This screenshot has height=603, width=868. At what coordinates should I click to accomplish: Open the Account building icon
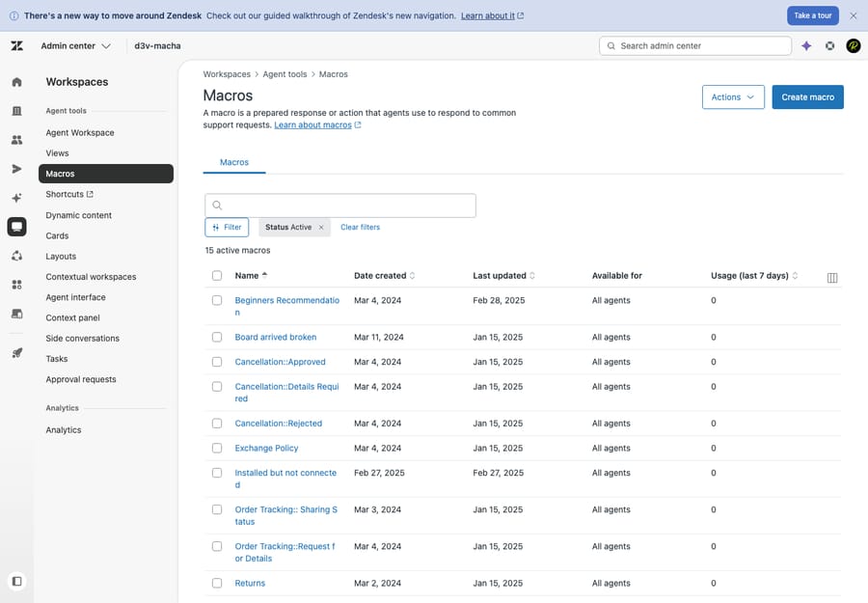tap(17, 111)
